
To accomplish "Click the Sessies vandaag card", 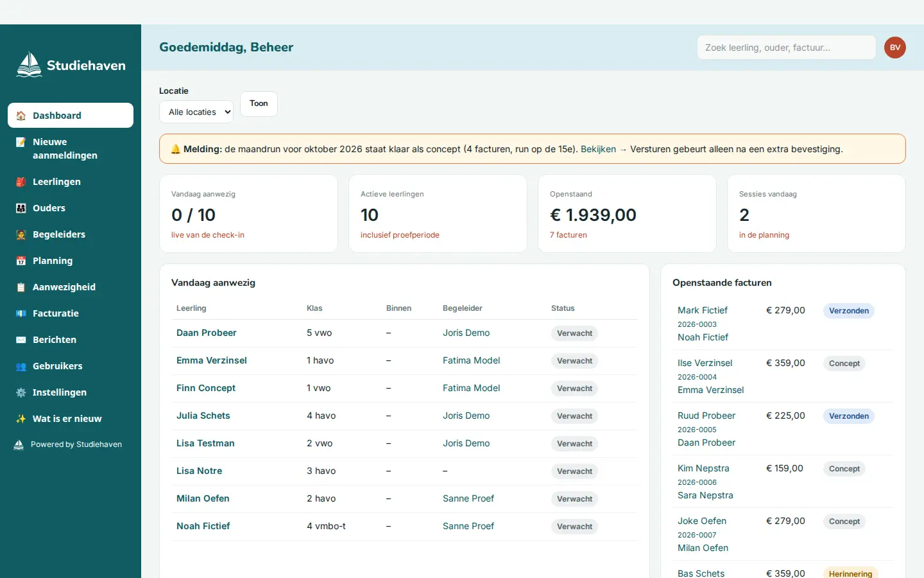I will 816,214.
